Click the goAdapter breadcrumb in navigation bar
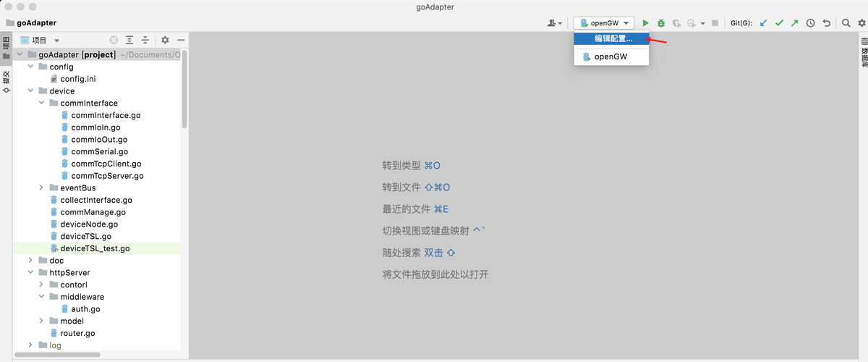Image resolution: width=868 pixels, height=362 pixels. [x=31, y=23]
